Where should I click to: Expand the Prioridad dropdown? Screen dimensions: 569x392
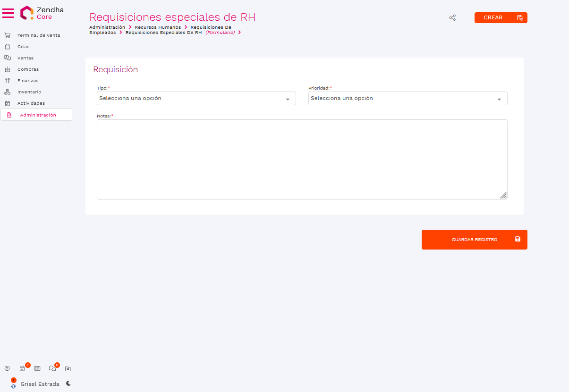pos(408,99)
